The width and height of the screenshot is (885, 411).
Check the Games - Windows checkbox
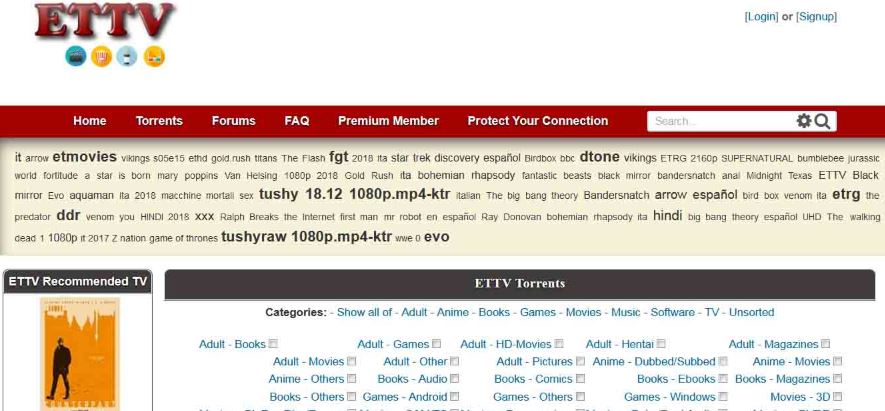(723, 397)
